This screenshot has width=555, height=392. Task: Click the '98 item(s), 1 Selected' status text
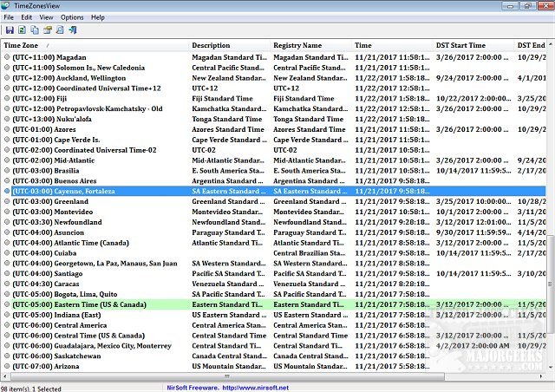coord(31,389)
